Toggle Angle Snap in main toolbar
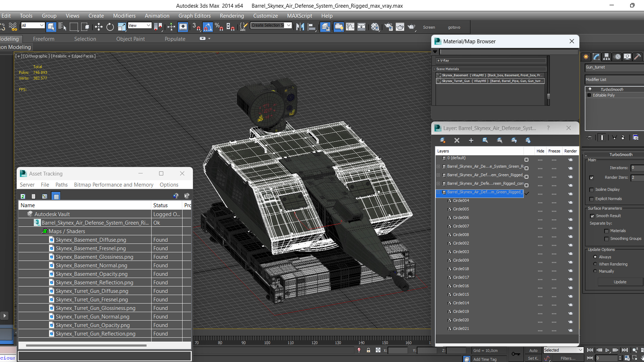The width and height of the screenshot is (644, 362). point(208,27)
